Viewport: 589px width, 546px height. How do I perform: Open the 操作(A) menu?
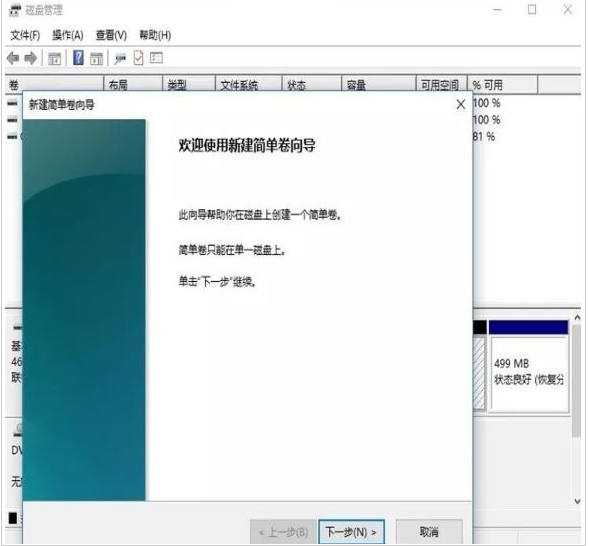pos(68,35)
